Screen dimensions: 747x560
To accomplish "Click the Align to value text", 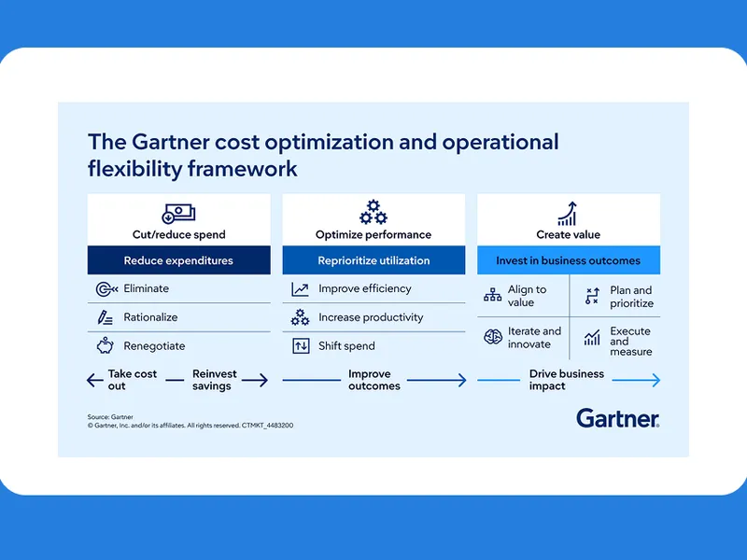I will [528, 296].
